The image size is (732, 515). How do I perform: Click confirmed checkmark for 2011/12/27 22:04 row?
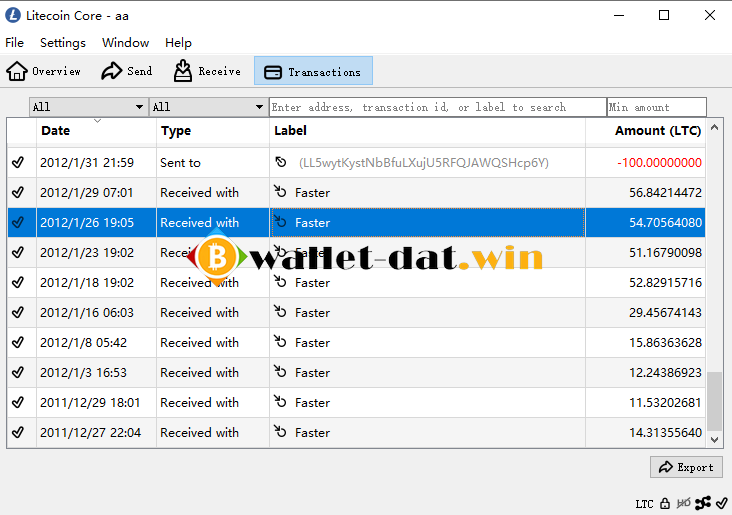[18, 432]
